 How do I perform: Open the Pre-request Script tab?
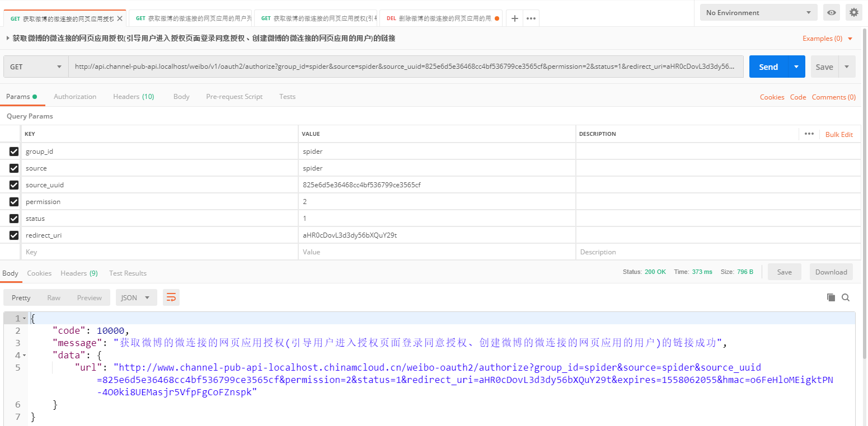click(x=234, y=97)
